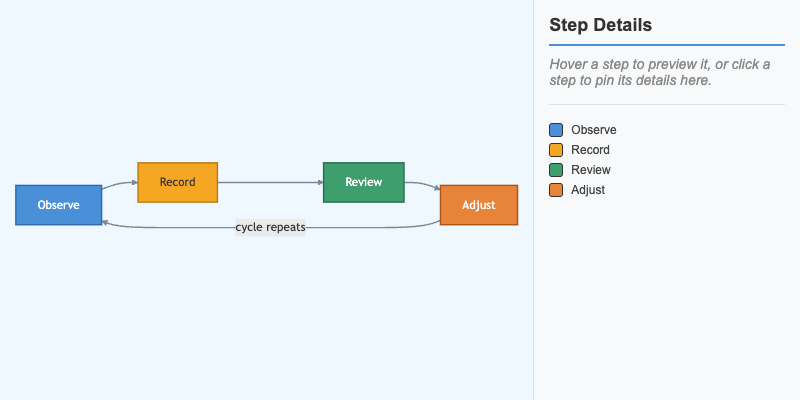Pin the yellow Record step node
Screen dimensions: 800x402
pos(178,182)
